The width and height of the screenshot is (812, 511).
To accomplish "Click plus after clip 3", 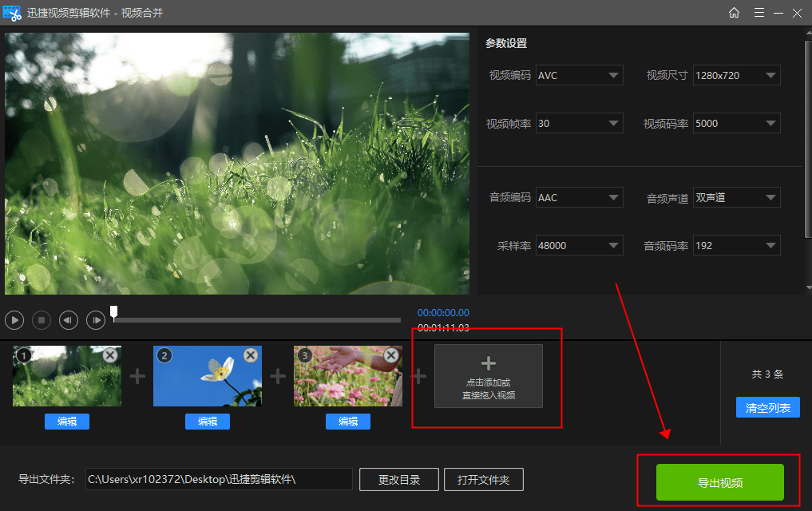I will click(418, 376).
